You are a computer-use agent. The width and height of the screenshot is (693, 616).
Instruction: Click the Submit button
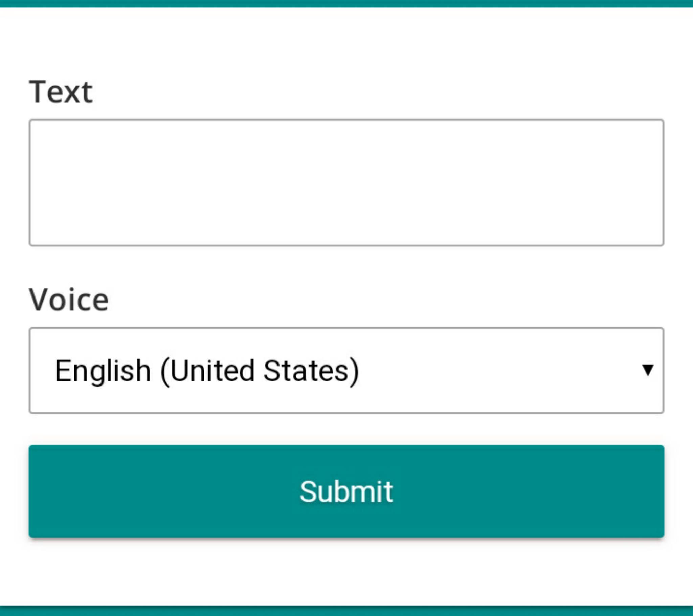coord(346,491)
